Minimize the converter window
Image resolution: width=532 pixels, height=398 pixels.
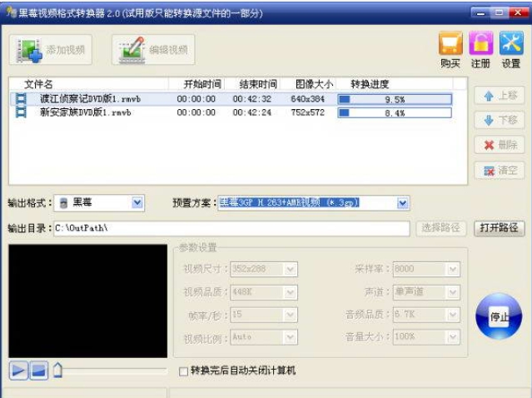tap(480, 12)
